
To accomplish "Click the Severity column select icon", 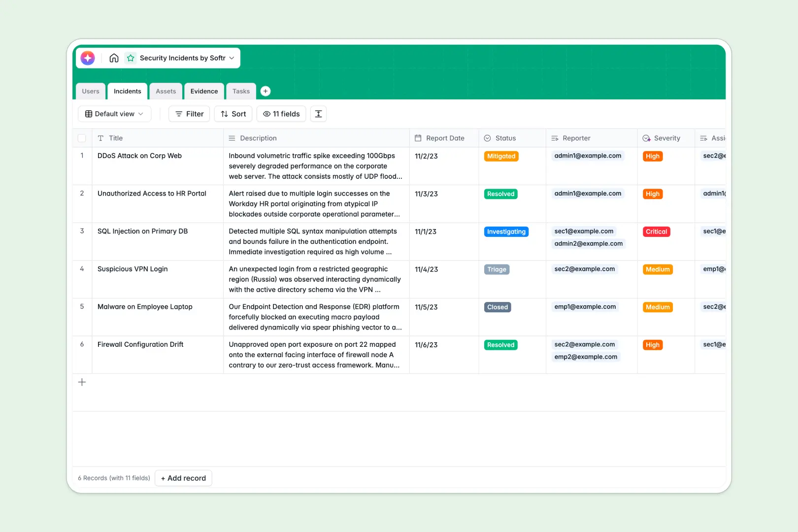I will coord(646,138).
